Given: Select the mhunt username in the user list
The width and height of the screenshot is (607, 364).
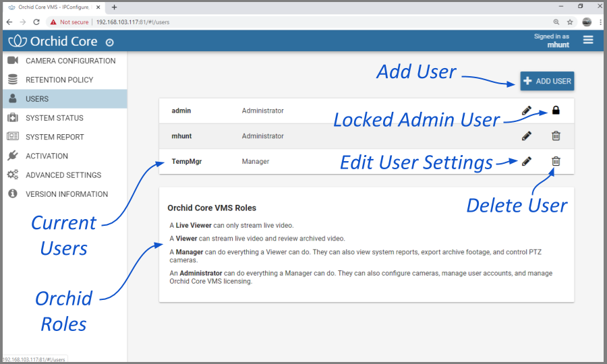Looking at the screenshot, I should (x=181, y=136).
